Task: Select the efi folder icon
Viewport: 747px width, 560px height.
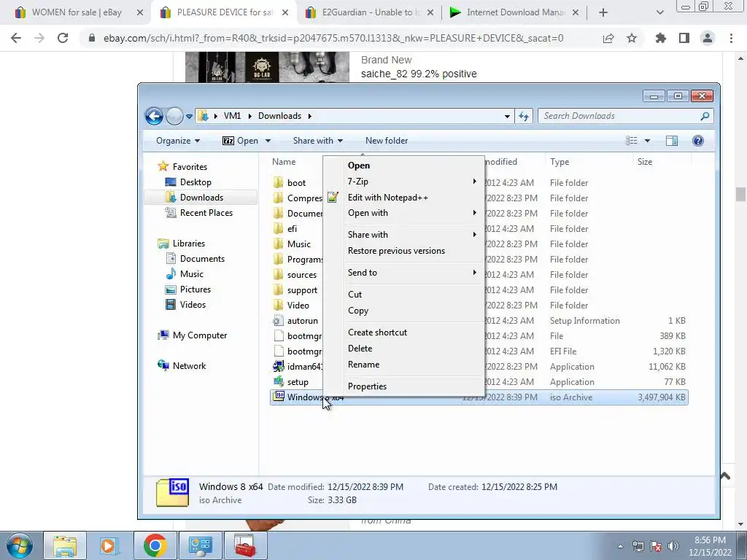Action: coord(279,228)
